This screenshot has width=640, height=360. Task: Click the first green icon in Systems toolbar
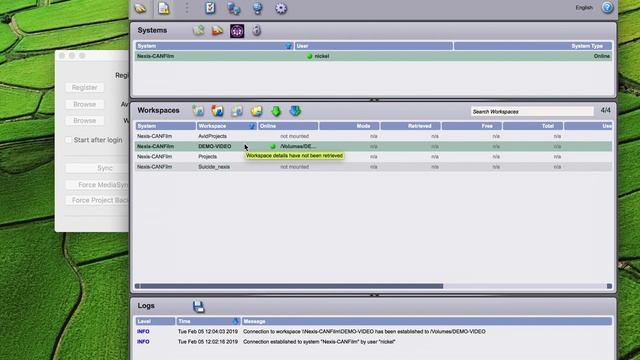click(x=198, y=30)
